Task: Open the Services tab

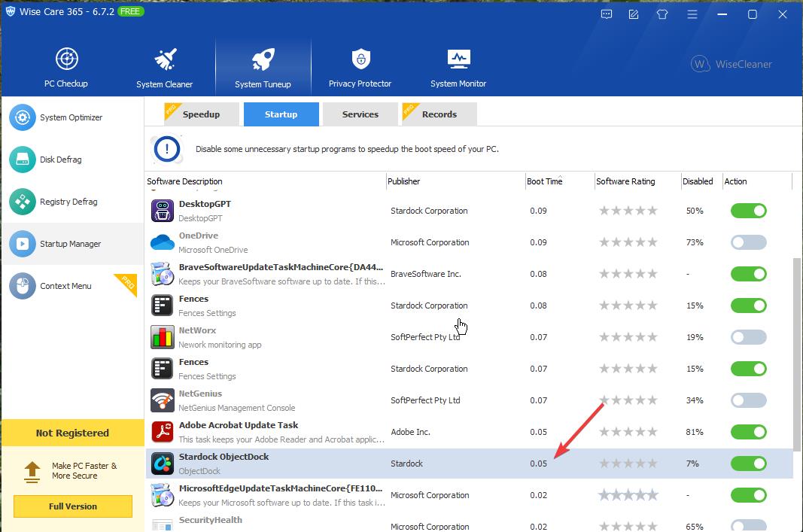Action: coord(360,114)
